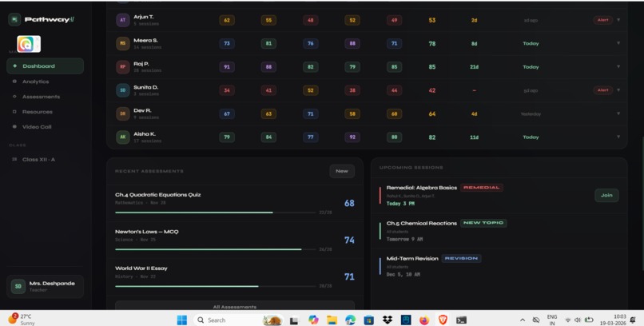Click the notification bell in system tray
Screen dimensions: 644x326
[633, 320]
